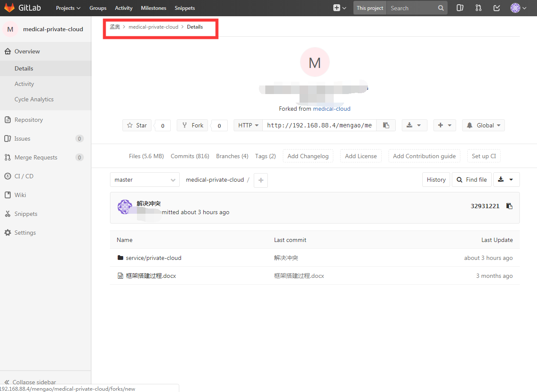
Task: Click the issue boards icon beside the search bar
Action: click(x=460, y=8)
